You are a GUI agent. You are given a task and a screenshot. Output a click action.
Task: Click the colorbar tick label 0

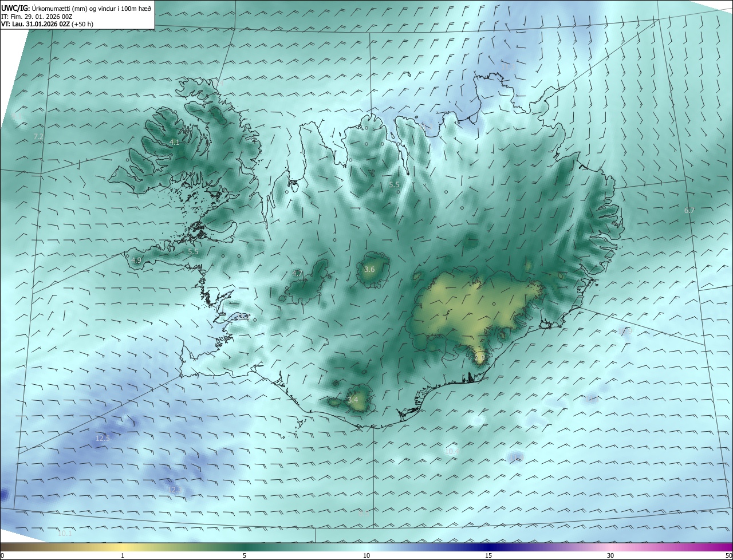2,555
